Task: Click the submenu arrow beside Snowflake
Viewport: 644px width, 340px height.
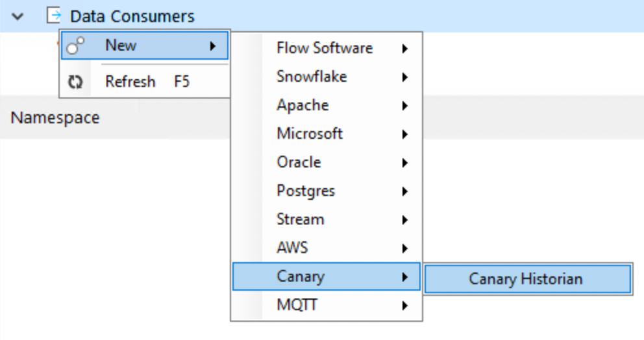Action: click(405, 77)
